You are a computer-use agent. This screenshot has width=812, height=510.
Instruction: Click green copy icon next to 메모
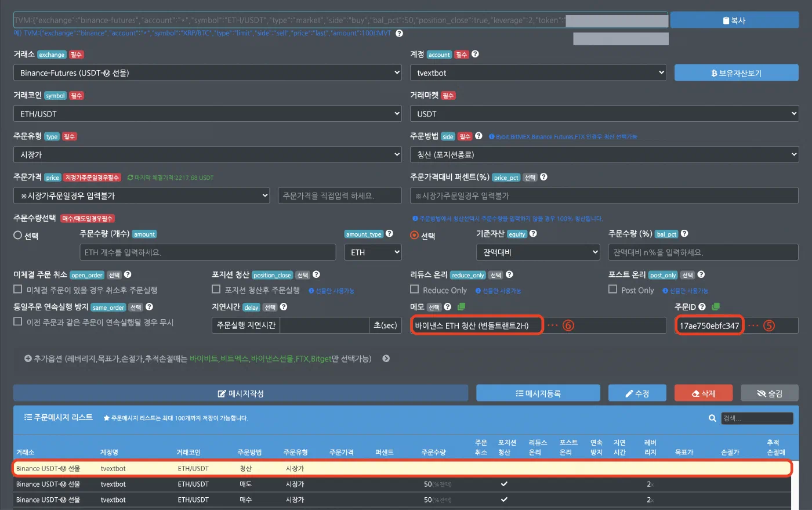tap(461, 306)
